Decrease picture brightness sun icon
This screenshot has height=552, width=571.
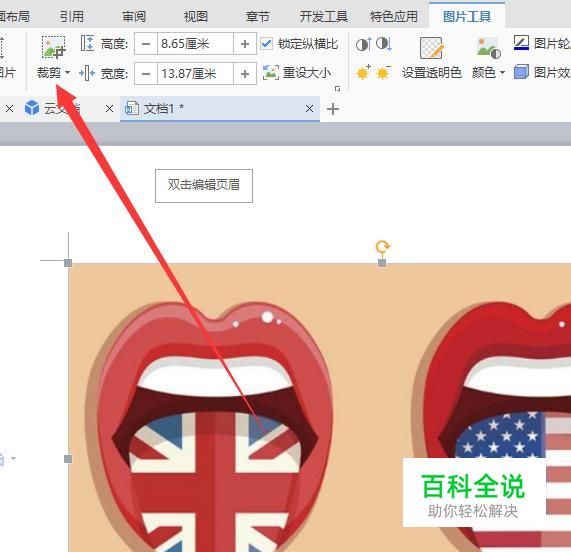tap(383, 72)
